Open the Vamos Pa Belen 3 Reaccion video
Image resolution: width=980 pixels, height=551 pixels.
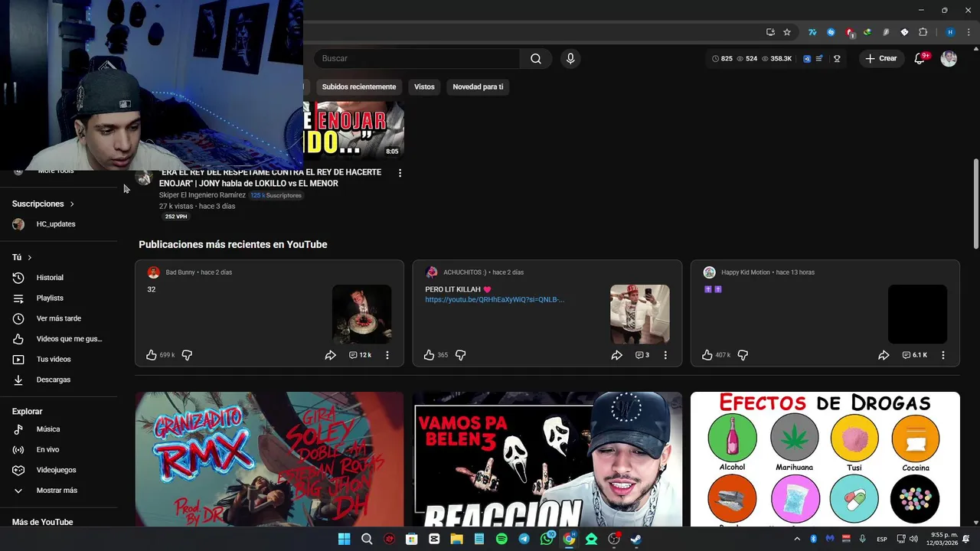pos(547,459)
